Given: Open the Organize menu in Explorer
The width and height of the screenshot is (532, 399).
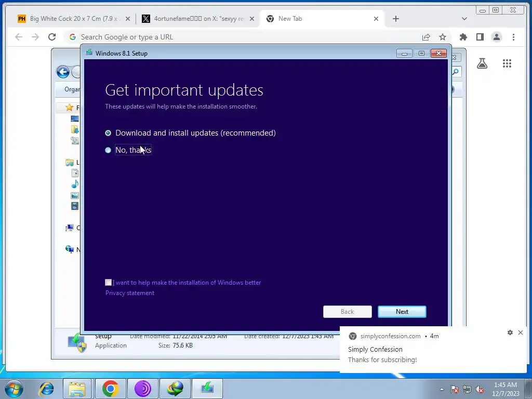Looking at the screenshot, I should pyautogui.click(x=72, y=89).
